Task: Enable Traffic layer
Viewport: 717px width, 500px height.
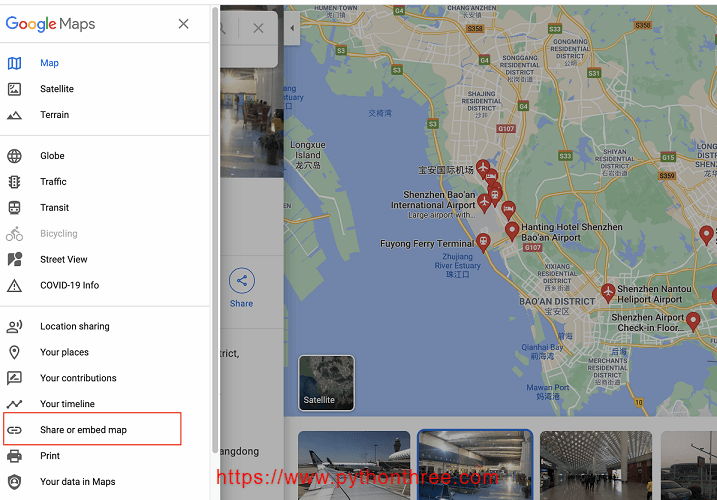Action: click(x=105, y=182)
